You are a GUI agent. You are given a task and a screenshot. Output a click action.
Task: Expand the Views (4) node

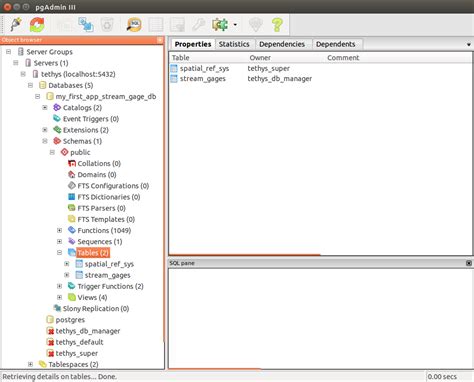(x=59, y=297)
